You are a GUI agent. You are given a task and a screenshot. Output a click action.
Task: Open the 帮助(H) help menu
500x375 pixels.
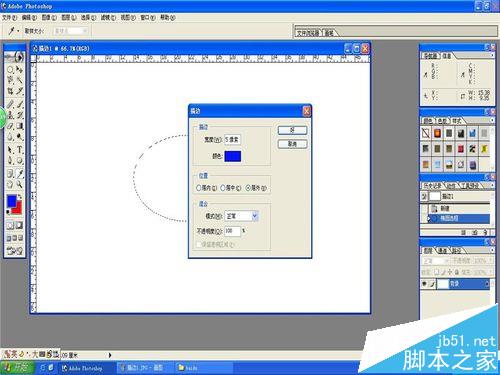click(x=168, y=17)
